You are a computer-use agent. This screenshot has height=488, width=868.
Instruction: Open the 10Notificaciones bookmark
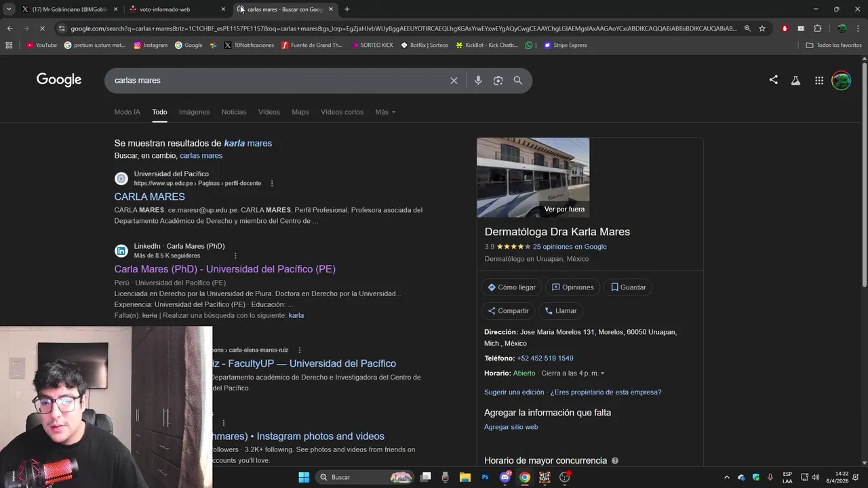tap(249, 45)
